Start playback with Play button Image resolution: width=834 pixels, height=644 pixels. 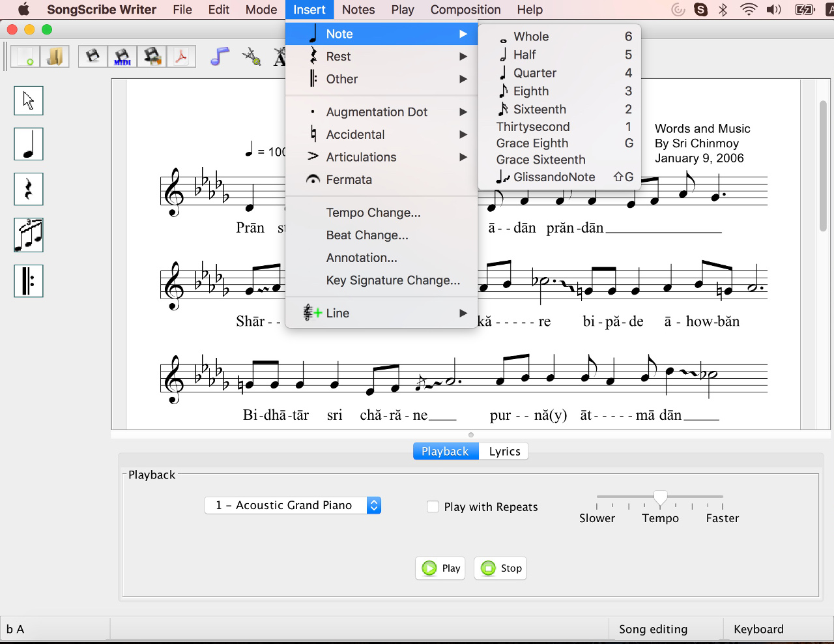(440, 568)
